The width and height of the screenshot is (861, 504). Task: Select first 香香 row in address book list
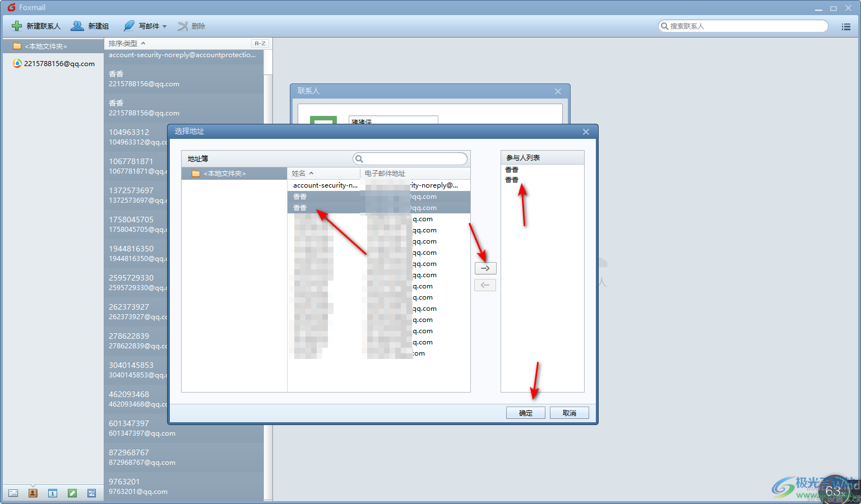click(x=379, y=197)
